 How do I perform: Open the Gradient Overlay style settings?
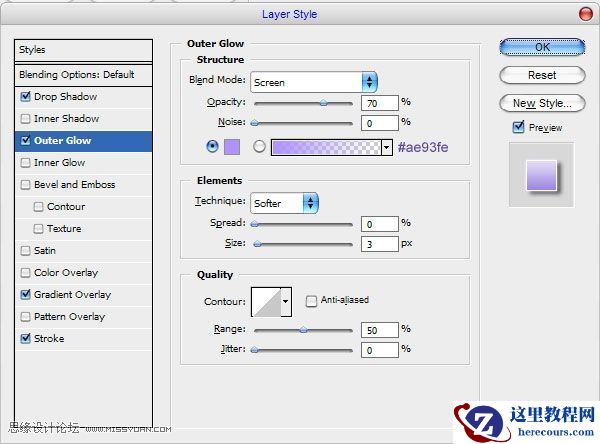[72, 294]
